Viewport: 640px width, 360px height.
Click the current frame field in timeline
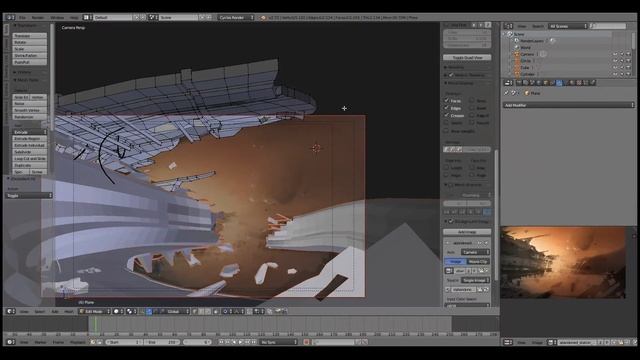point(197,342)
